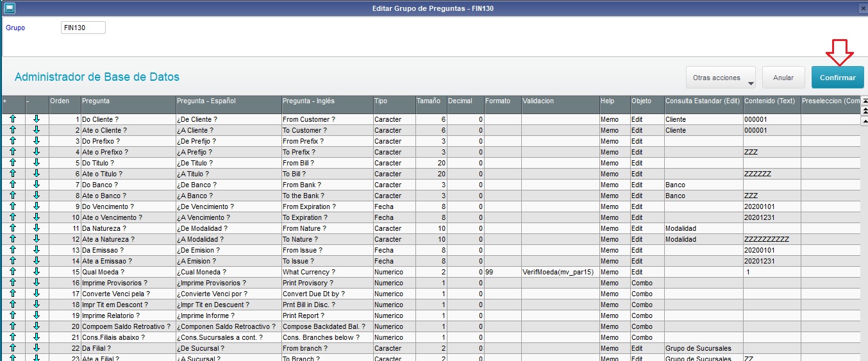The height and width of the screenshot is (361, 868).
Task: Select the Fecha type cell for Do Vencimento
Action: [x=394, y=206]
